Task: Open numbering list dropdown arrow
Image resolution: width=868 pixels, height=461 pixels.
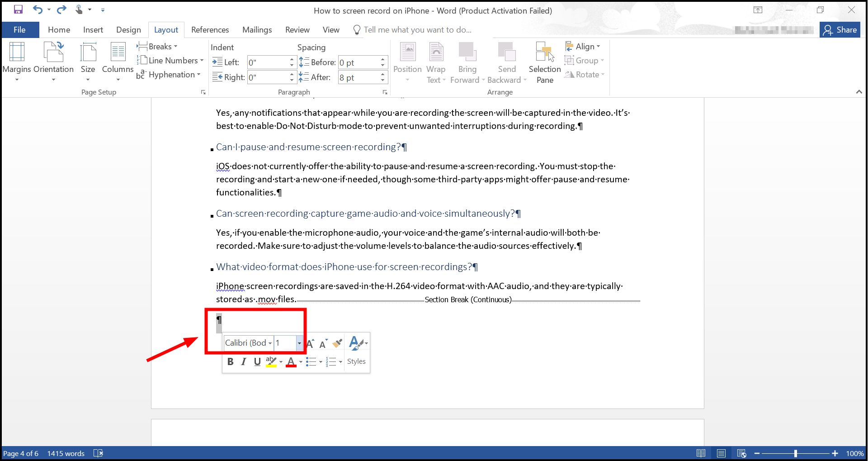Action: point(340,361)
